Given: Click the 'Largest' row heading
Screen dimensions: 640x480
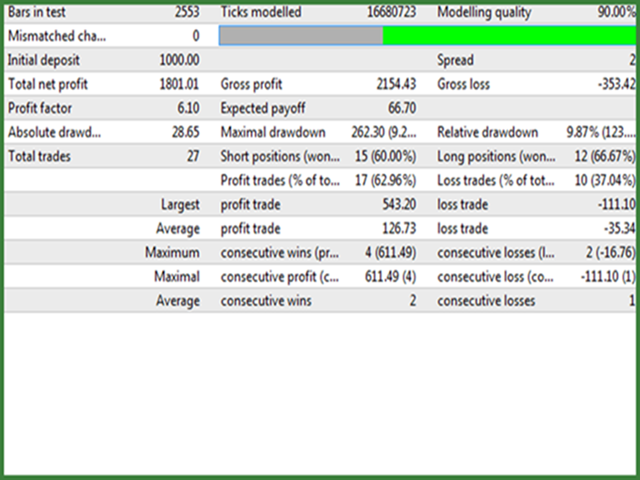Looking at the screenshot, I should click(180, 204).
